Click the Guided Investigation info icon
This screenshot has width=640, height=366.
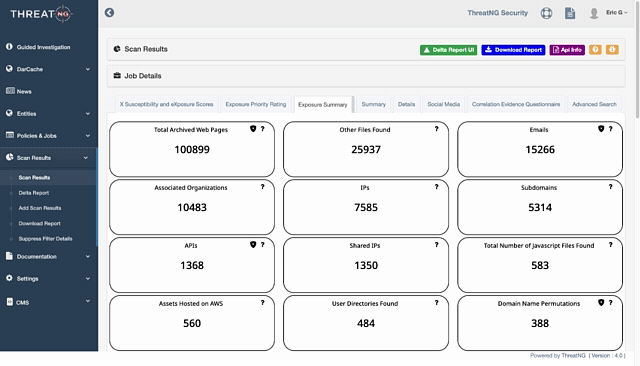pos(9,47)
